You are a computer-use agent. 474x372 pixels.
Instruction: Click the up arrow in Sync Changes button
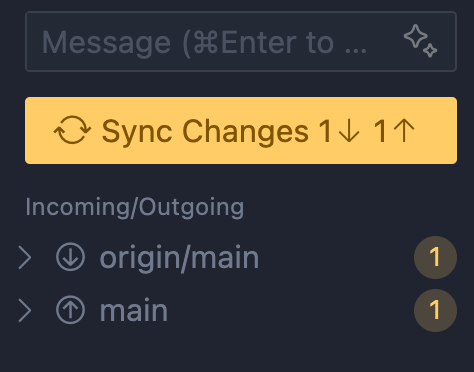404,131
